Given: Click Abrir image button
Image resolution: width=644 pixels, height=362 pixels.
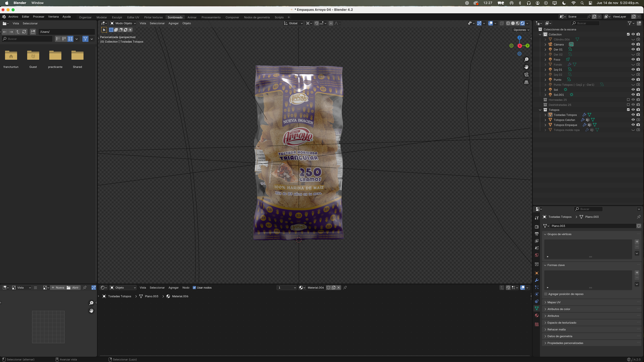Looking at the screenshot, I should tap(73, 288).
